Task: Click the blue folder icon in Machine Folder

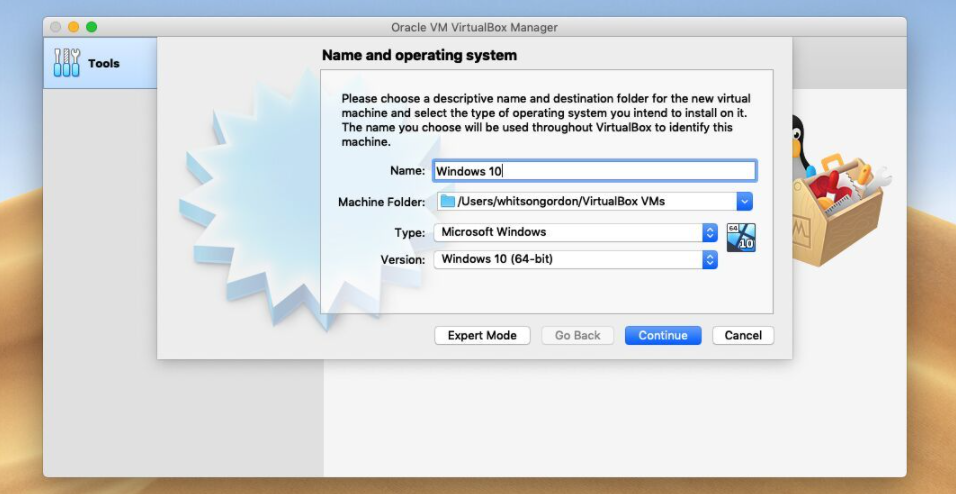Action: click(x=448, y=201)
